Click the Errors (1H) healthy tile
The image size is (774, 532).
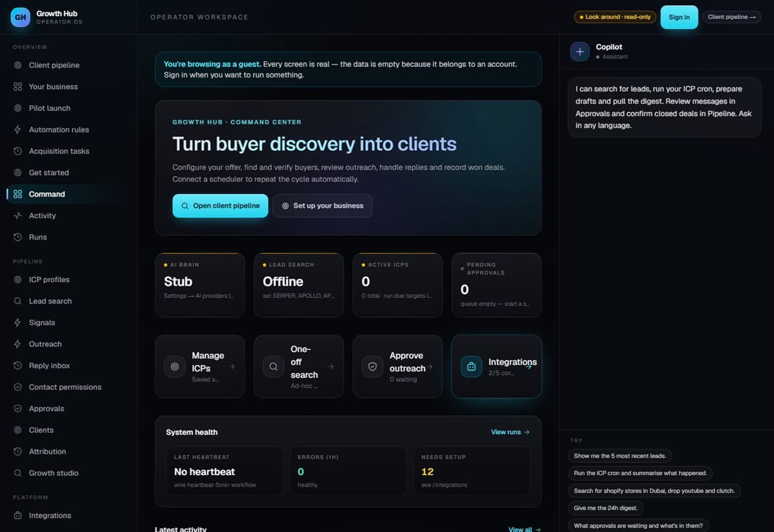click(348, 471)
